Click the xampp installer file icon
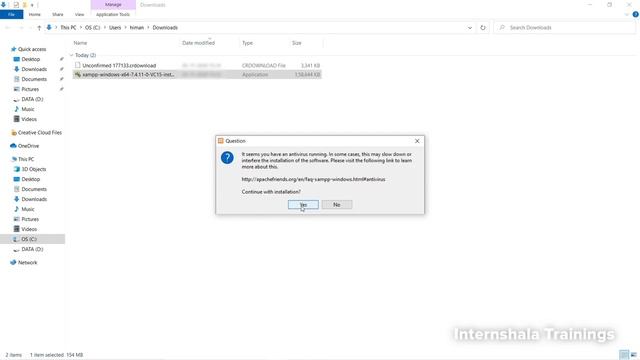This screenshot has height=360, width=640. (x=78, y=75)
